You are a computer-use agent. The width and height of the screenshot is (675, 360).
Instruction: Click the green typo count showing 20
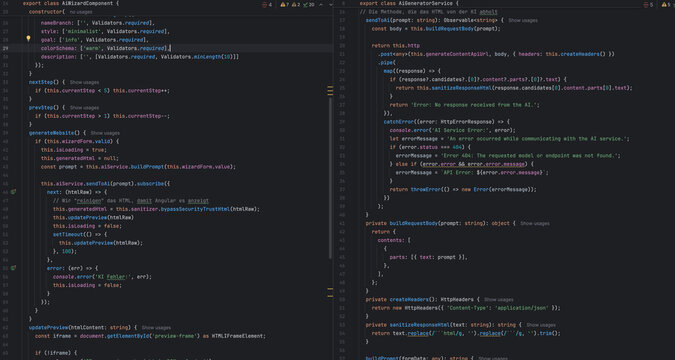308,4
